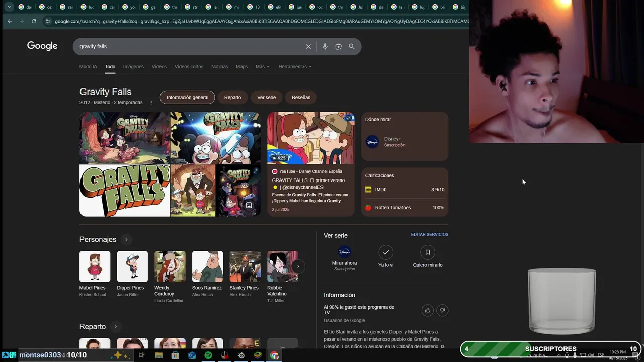Open the Robbie Valentino character card
The height and width of the screenshot is (362, 644).
click(282, 277)
